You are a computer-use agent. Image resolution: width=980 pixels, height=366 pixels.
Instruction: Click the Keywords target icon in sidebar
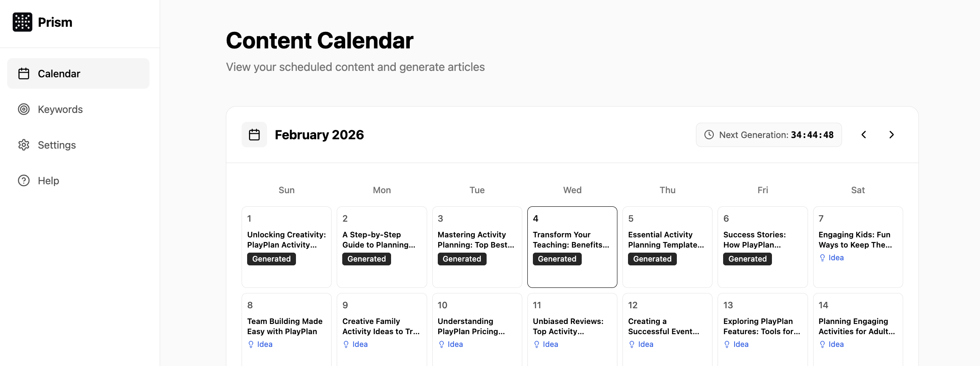(x=24, y=109)
